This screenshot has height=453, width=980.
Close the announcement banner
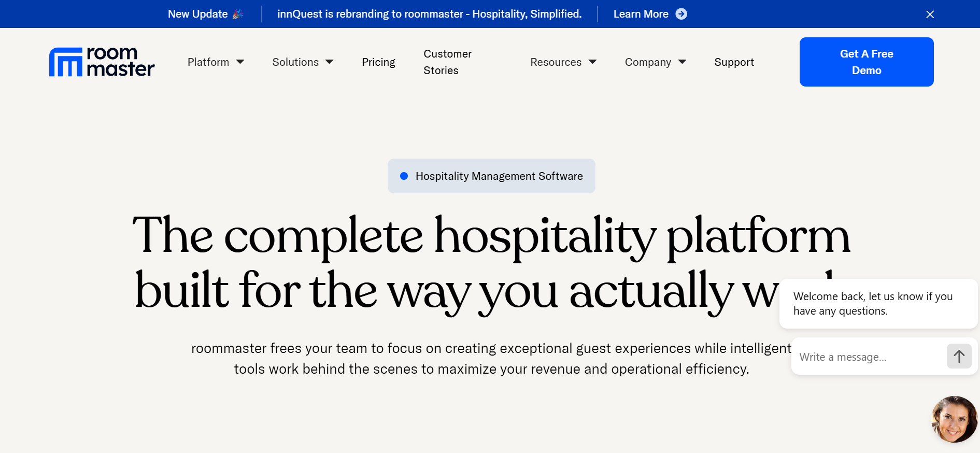[x=930, y=15]
